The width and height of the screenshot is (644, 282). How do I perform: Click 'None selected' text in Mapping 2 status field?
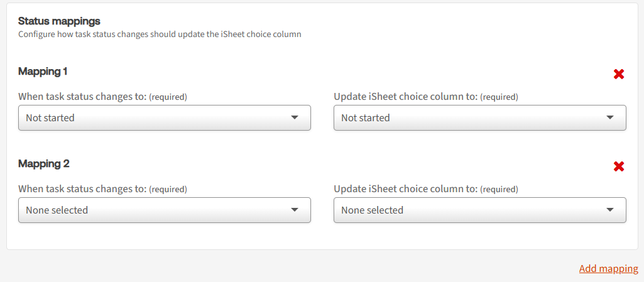click(57, 210)
